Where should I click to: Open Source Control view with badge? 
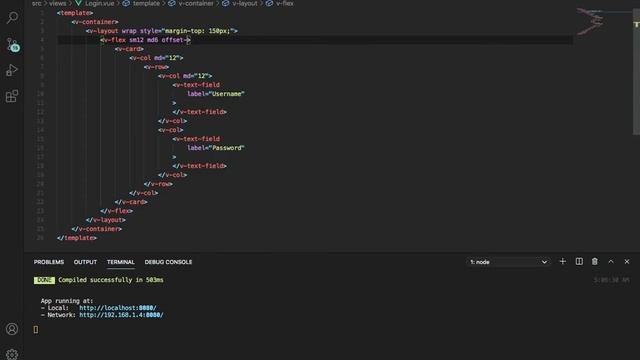(x=12, y=44)
